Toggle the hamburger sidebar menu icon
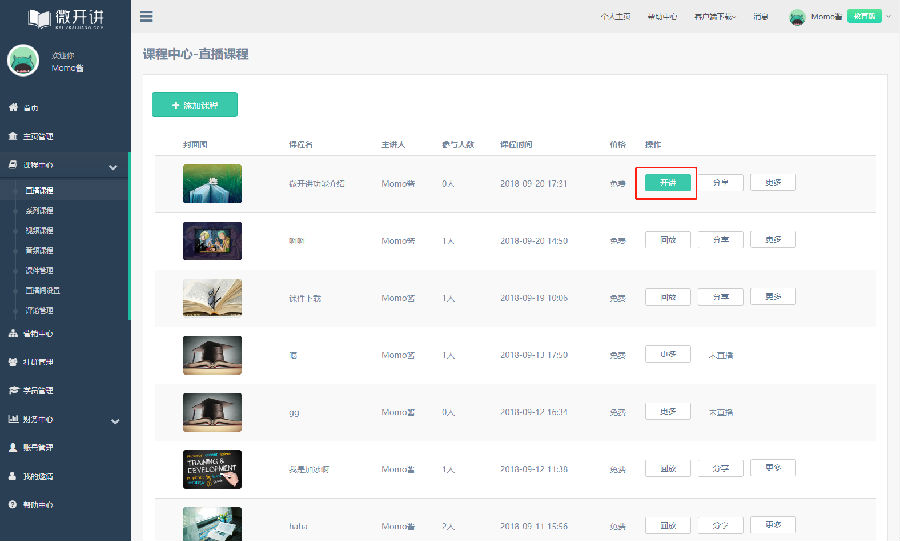The width and height of the screenshot is (900, 541). [146, 17]
